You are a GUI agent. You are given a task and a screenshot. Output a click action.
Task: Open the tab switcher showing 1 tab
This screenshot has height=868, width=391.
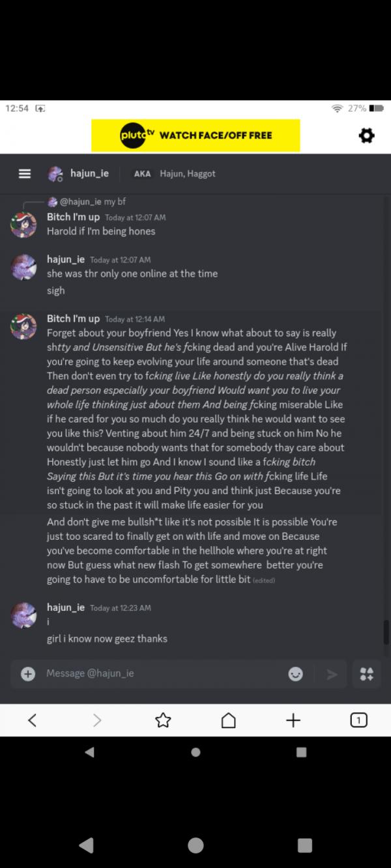(358, 720)
